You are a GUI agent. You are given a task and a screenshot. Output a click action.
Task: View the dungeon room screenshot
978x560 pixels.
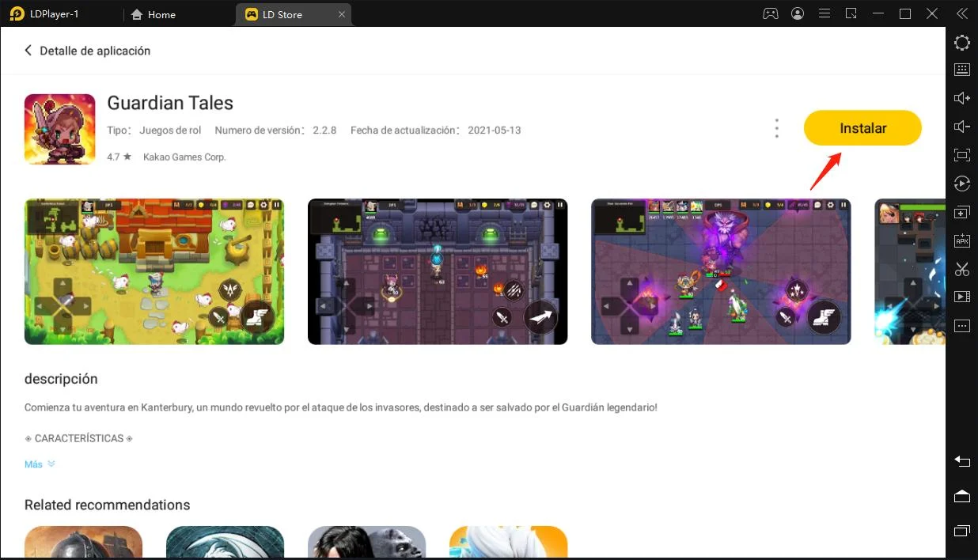[438, 271]
